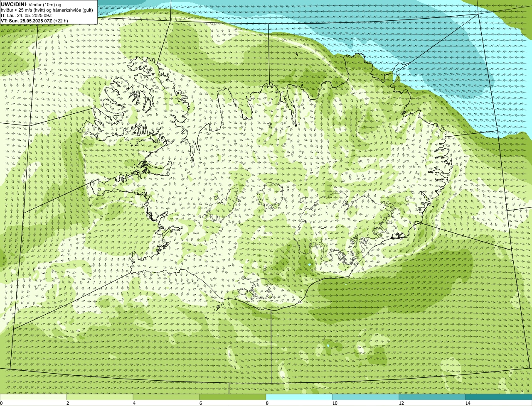Click the 'IT: Lau. 24. 05. 2025 09Z' line

tap(26, 15)
